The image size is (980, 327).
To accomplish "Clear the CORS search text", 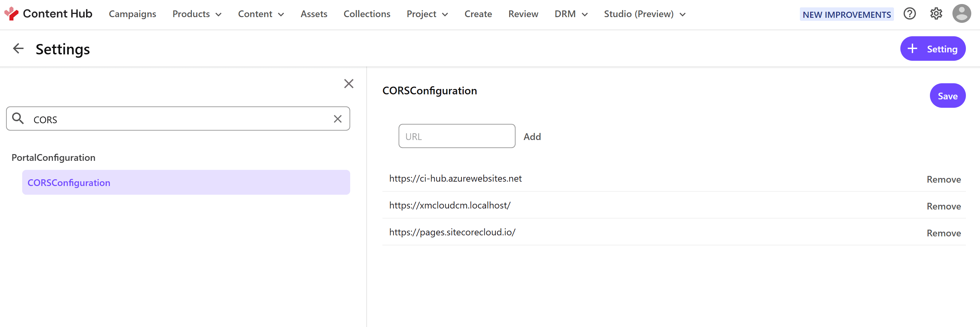I will pyautogui.click(x=337, y=119).
